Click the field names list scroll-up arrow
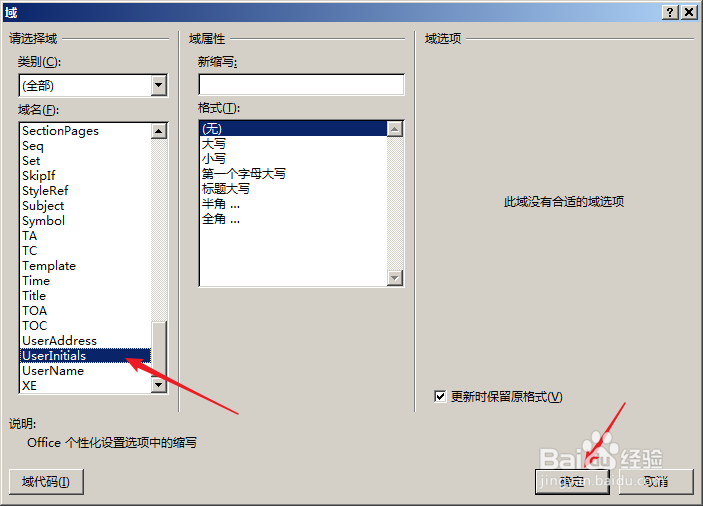The height and width of the screenshot is (506, 703). 159,131
